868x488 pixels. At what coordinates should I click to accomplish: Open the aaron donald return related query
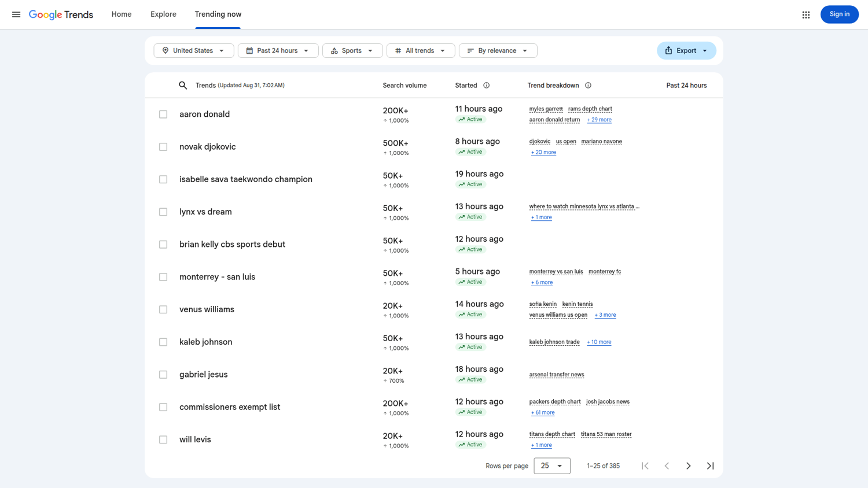[554, 120]
